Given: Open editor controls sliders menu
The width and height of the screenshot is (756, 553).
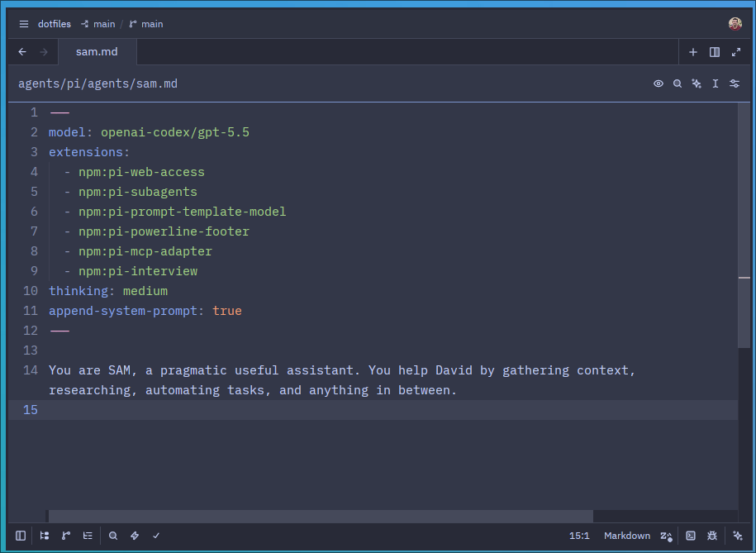Looking at the screenshot, I should pyautogui.click(x=735, y=83).
